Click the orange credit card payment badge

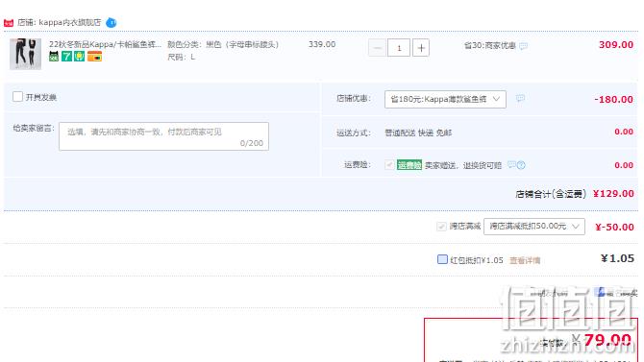(x=94, y=57)
